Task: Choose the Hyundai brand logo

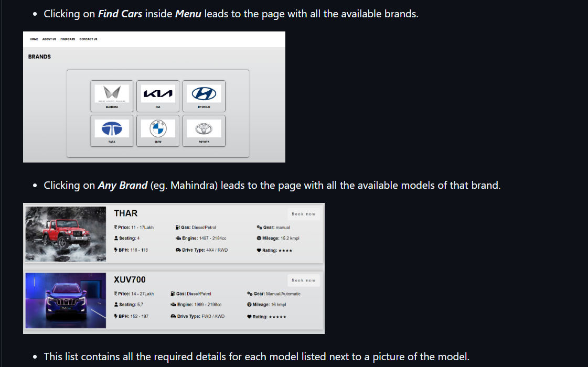Action: tap(204, 93)
